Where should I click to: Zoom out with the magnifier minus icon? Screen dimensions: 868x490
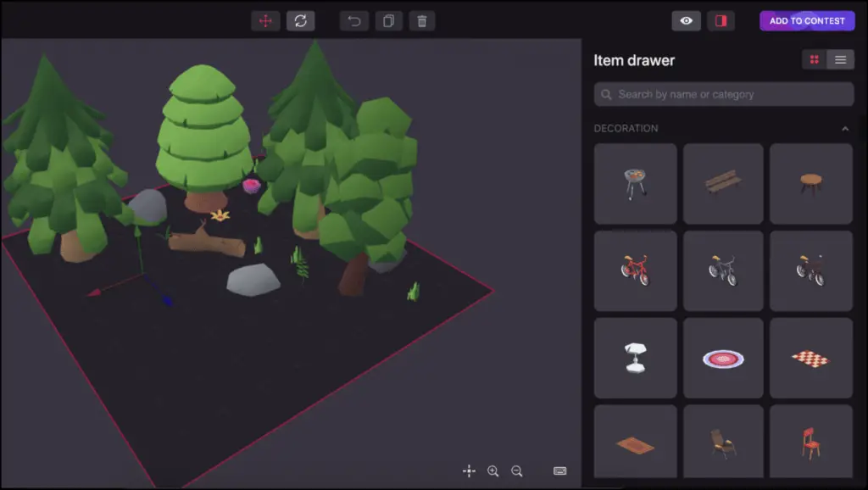pos(516,471)
